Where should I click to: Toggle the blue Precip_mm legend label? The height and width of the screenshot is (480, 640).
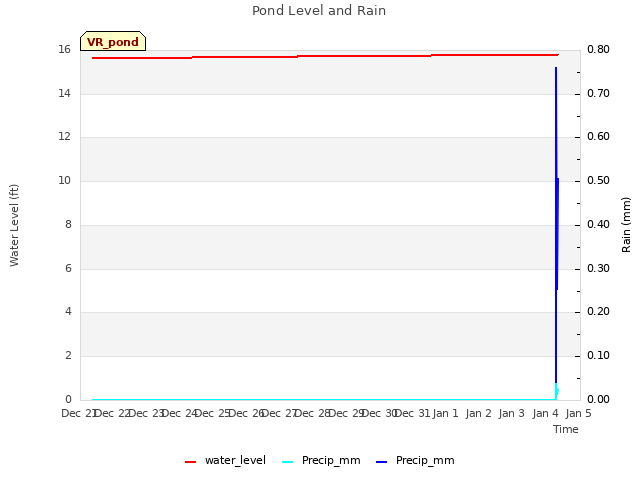click(425, 460)
